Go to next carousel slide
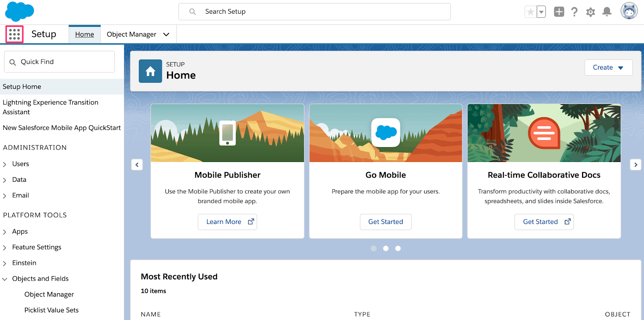The image size is (644, 320). (x=636, y=164)
